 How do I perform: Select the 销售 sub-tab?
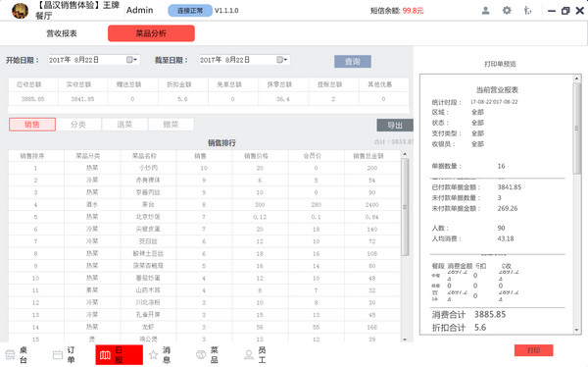tap(32, 125)
